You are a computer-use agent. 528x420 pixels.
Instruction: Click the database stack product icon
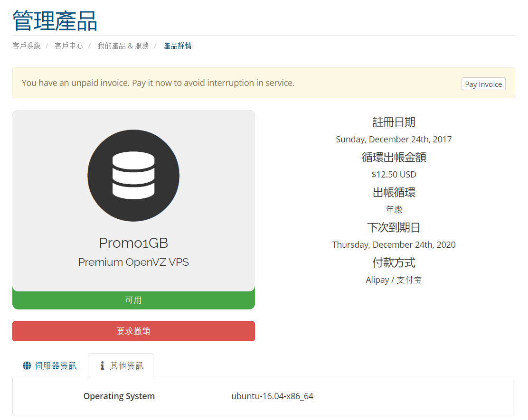[x=133, y=175]
